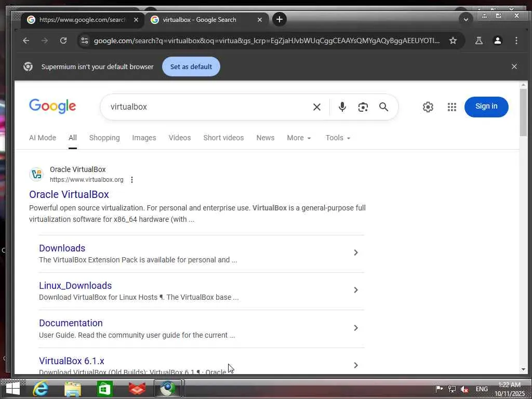Submit search with magnifier icon
This screenshot has width=532, height=399.
(x=384, y=107)
